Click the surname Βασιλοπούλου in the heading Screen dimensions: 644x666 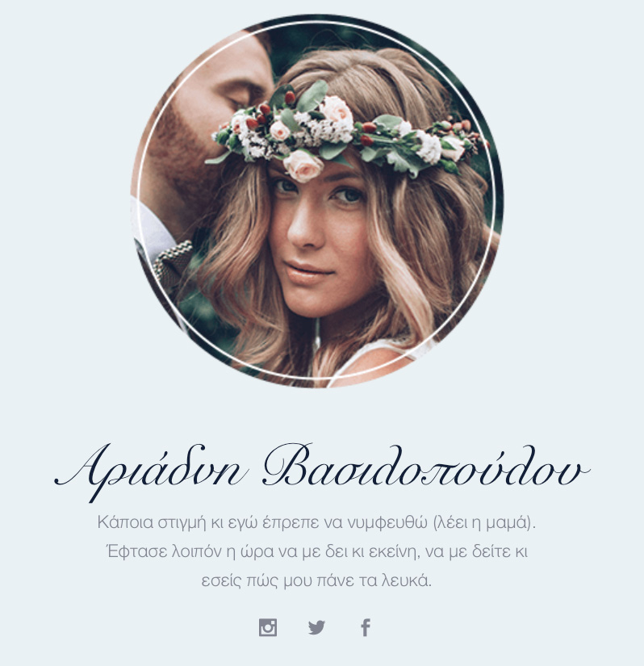point(426,466)
